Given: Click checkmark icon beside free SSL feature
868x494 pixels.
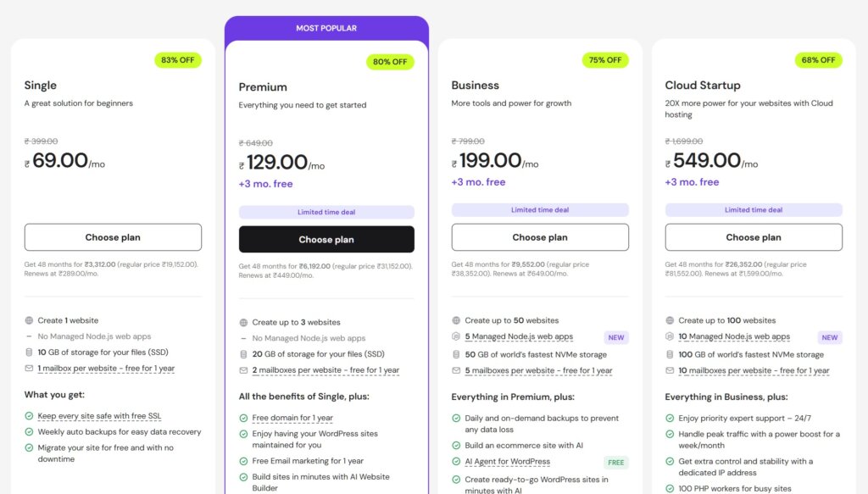Looking at the screenshot, I should [x=29, y=416].
